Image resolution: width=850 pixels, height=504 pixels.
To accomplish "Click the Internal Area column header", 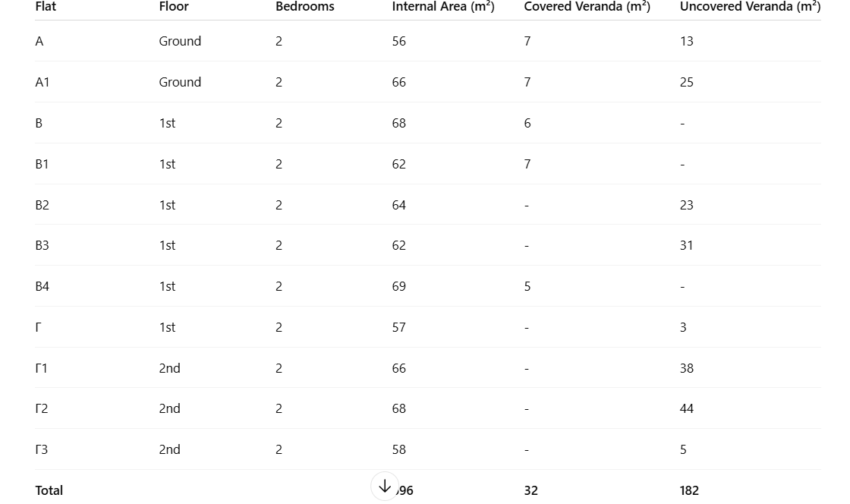I will coord(442,7).
